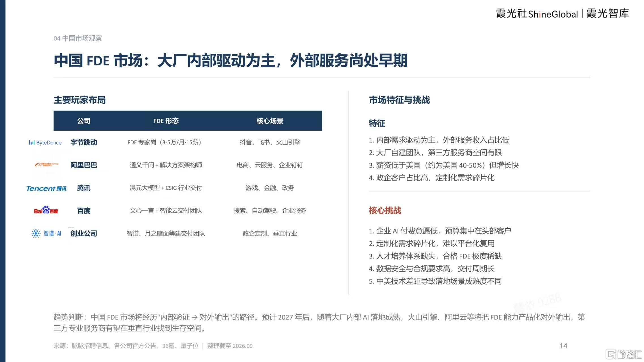Click 人才培养体系缺失 challenge line
Image resolution: width=644 pixels, height=362 pixels.
point(435,256)
